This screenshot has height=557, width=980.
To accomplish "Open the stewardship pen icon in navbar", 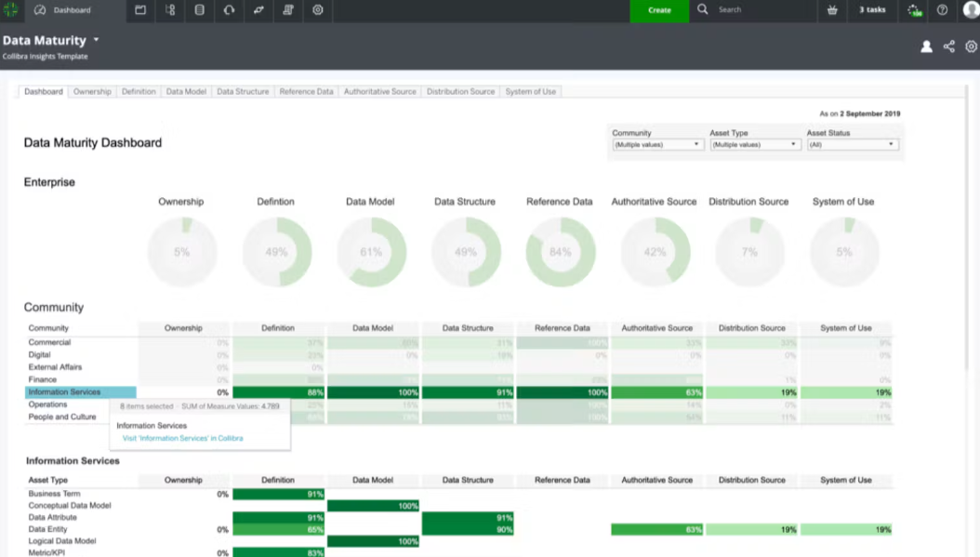I will point(258,10).
